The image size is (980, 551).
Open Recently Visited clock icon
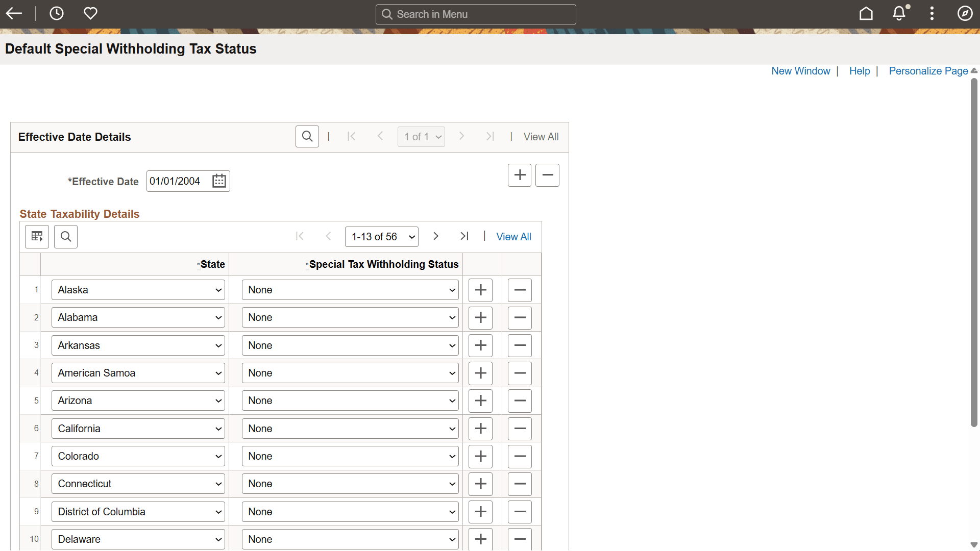pyautogui.click(x=57, y=14)
